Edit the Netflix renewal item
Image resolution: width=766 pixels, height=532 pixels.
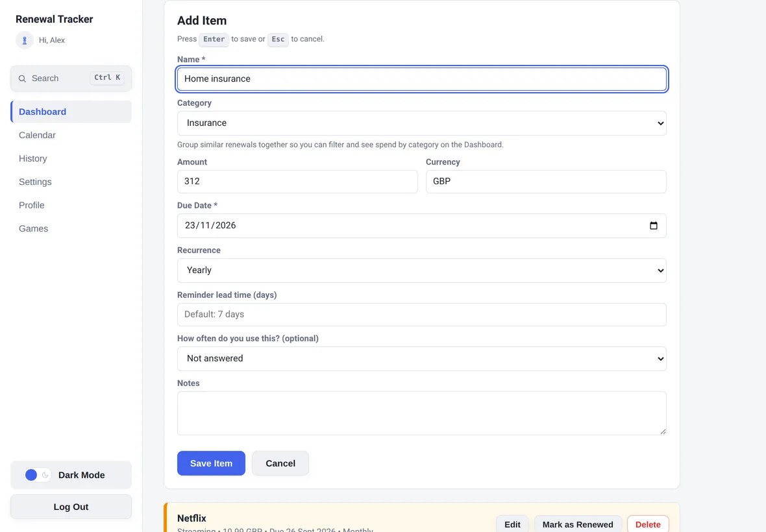tap(512, 524)
